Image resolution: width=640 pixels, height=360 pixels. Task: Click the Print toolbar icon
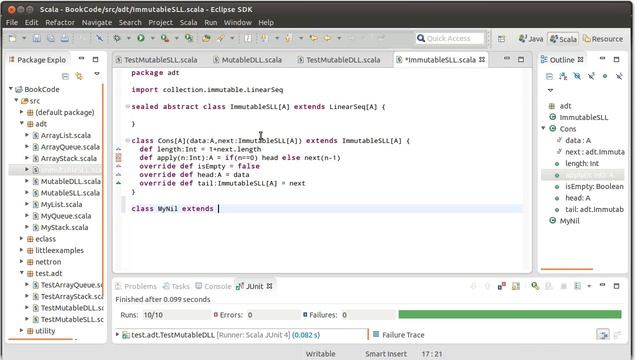tap(64, 38)
